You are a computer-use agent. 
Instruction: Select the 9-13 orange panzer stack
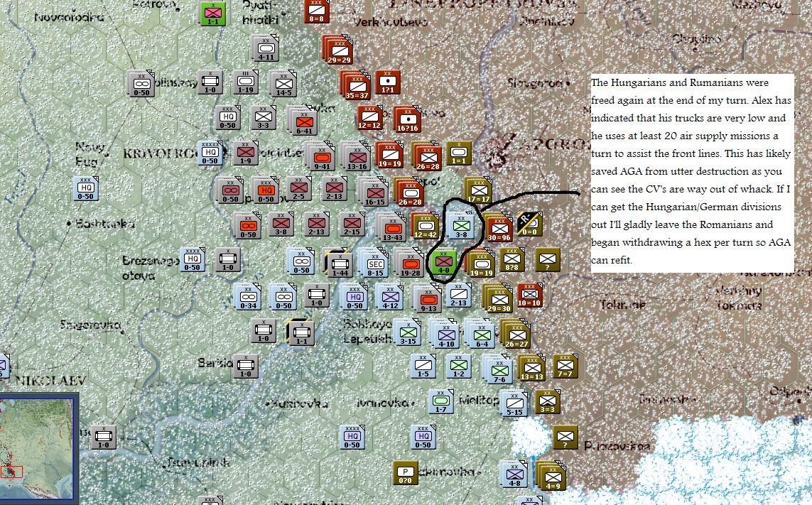click(427, 299)
